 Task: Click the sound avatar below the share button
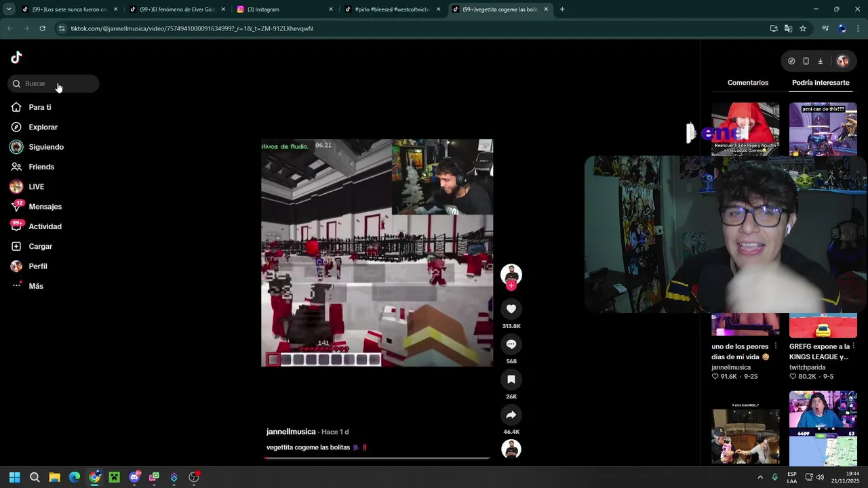[511, 449]
